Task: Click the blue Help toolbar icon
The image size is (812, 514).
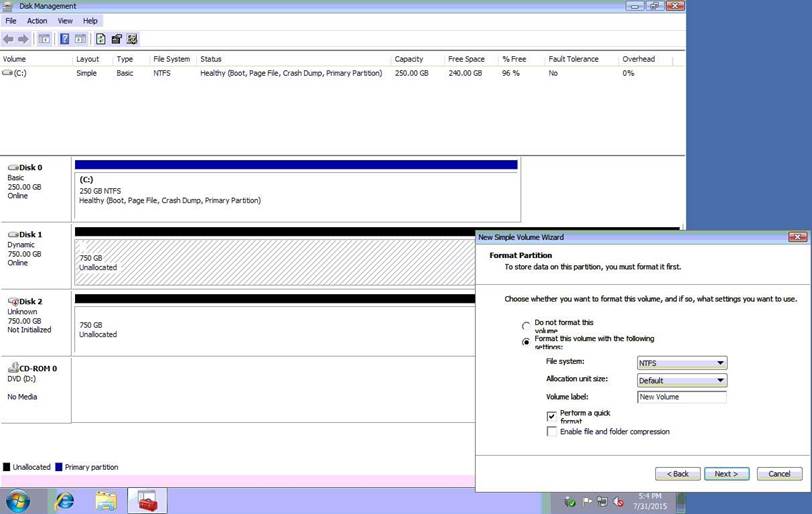Action: point(65,39)
